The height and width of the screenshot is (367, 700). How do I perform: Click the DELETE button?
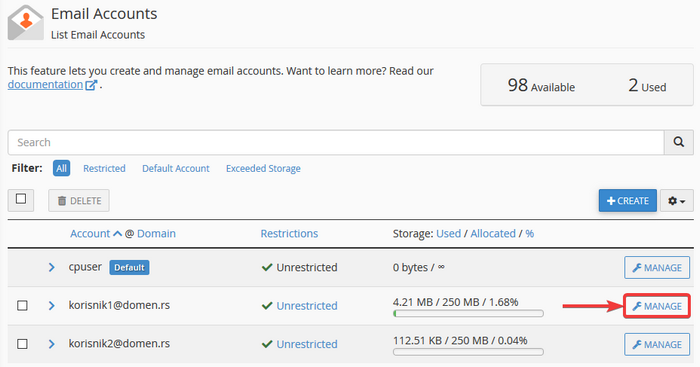point(79,201)
